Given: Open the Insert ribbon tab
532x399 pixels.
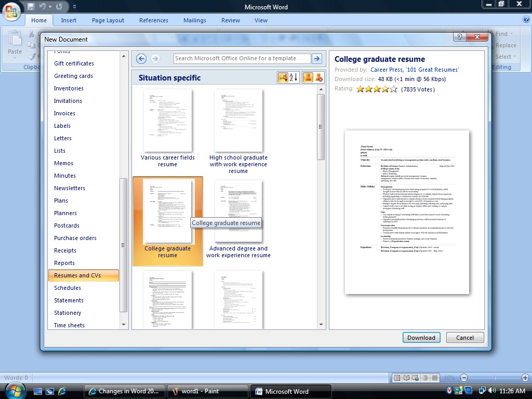Looking at the screenshot, I should [x=69, y=20].
